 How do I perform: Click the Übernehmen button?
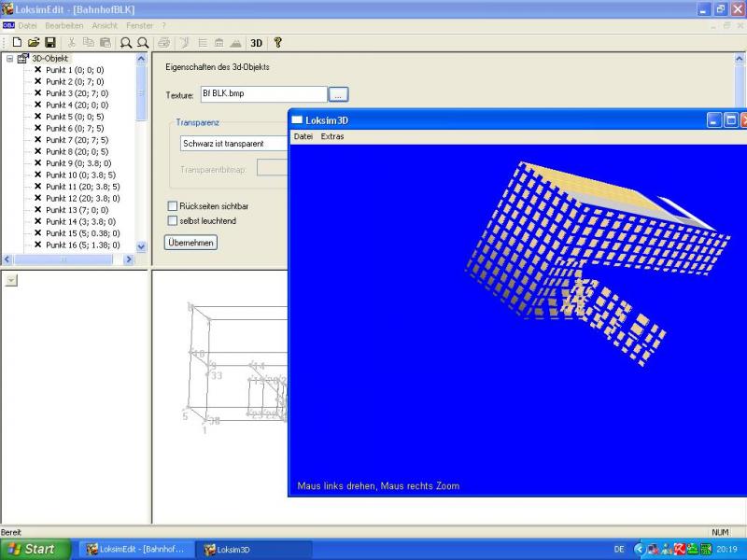tap(191, 243)
